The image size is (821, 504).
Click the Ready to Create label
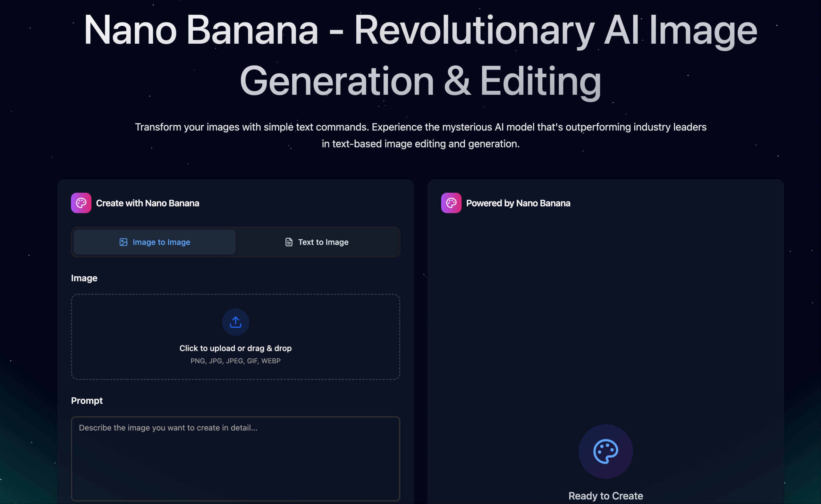click(605, 496)
